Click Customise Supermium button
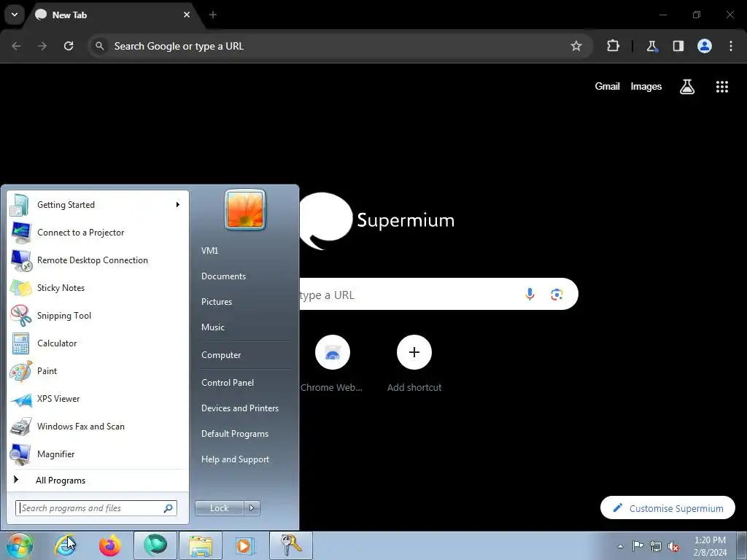This screenshot has height=560, width=747. point(667,508)
